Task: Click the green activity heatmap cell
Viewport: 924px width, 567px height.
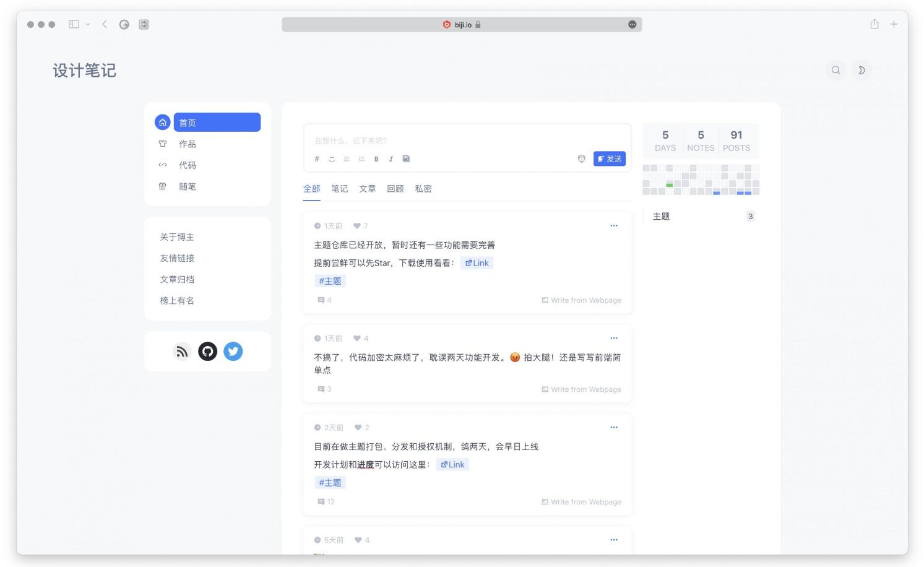Action: coord(670,184)
